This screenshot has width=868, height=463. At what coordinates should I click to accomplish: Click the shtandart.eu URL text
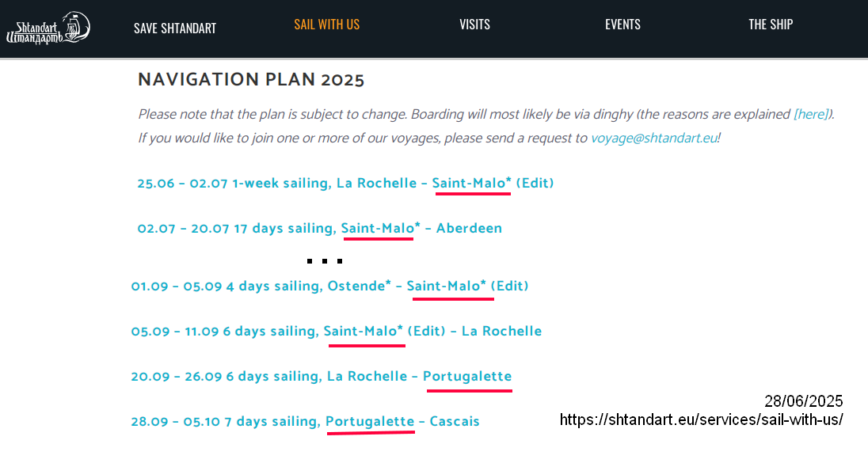point(701,419)
